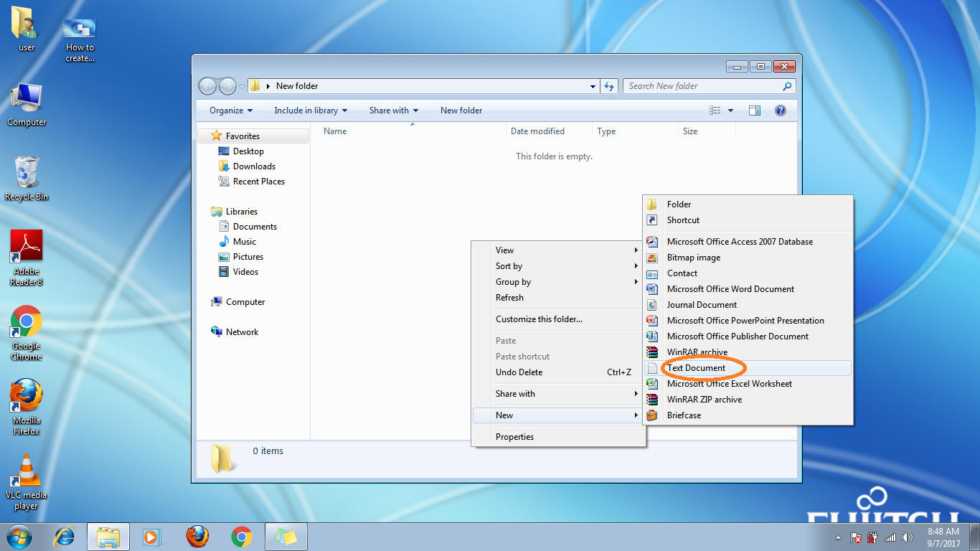The height and width of the screenshot is (551, 980).
Task: Click the New folder toolbar button
Action: click(461, 110)
